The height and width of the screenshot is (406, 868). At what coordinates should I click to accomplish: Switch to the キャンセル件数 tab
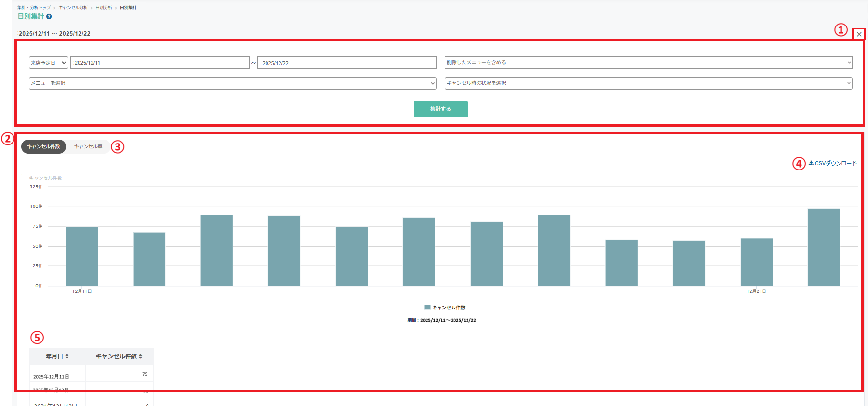[x=43, y=146]
